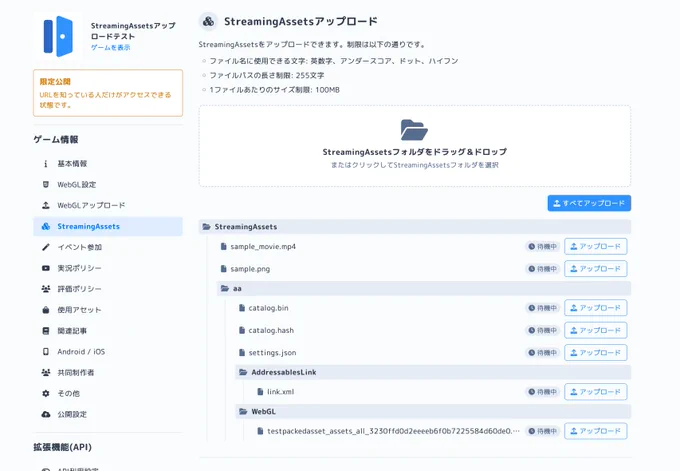The image size is (680, 471).
Task: Upload the testpackedasset file with its アップロード button
Action: click(x=595, y=431)
